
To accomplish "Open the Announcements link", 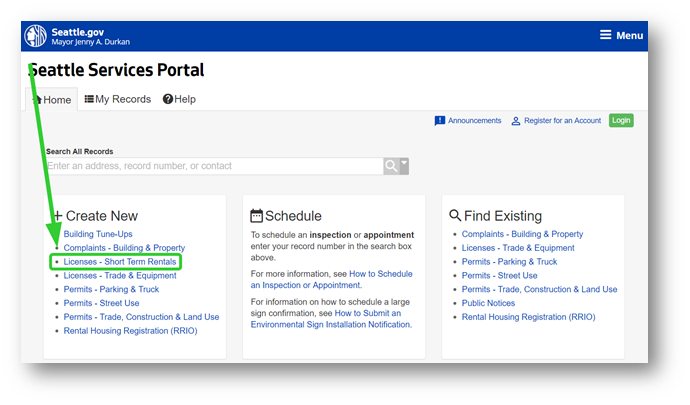I will coord(474,121).
